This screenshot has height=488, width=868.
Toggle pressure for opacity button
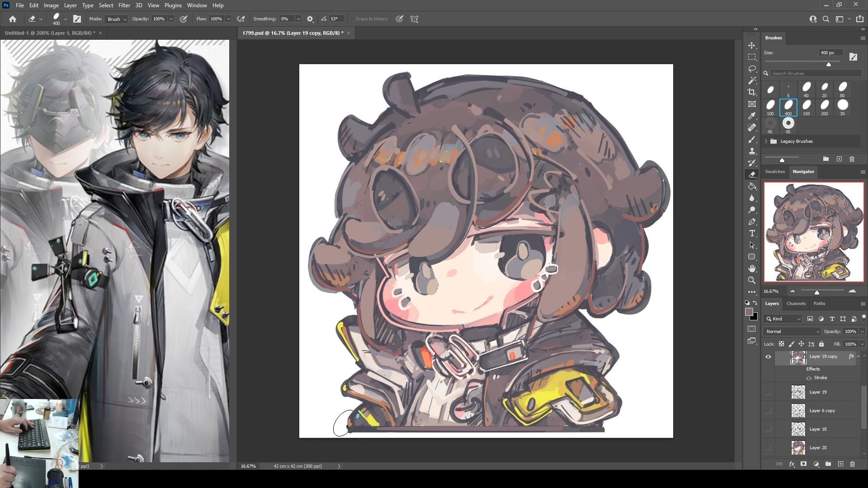(x=184, y=19)
